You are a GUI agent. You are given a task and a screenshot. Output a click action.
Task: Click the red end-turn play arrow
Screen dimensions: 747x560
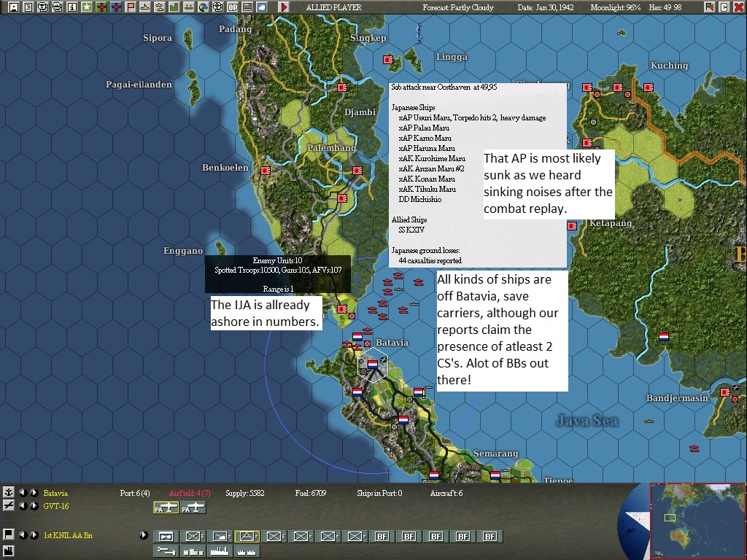pyautogui.click(x=284, y=7)
